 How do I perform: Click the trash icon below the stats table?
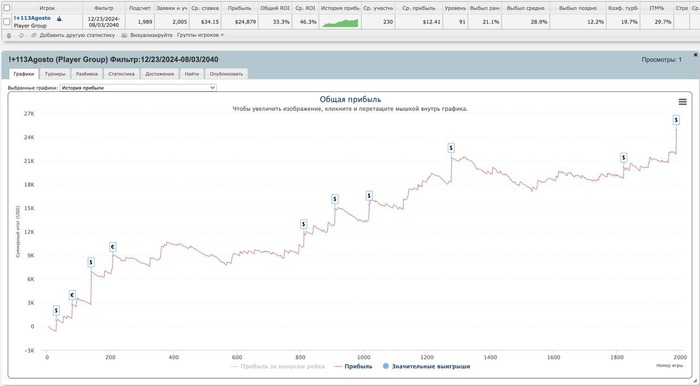pyautogui.click(x=9, y=35)
